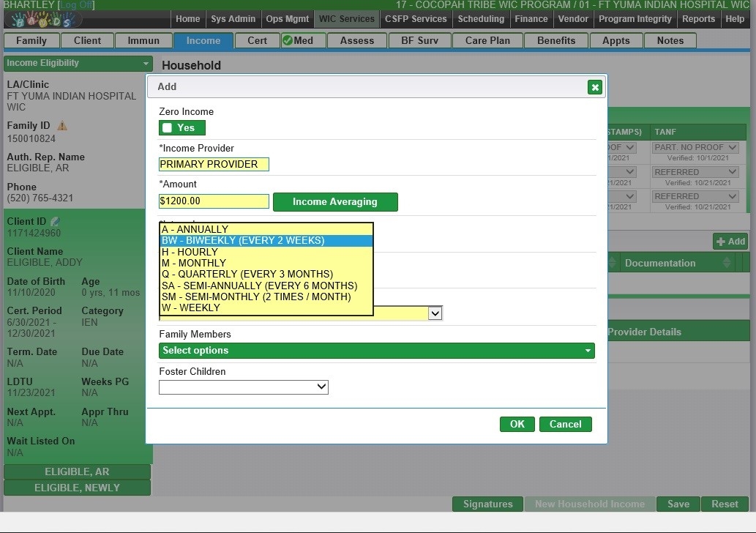The image size is (756, 533).
Task: Close the Add dialog with the X icon
Action: 594,87
